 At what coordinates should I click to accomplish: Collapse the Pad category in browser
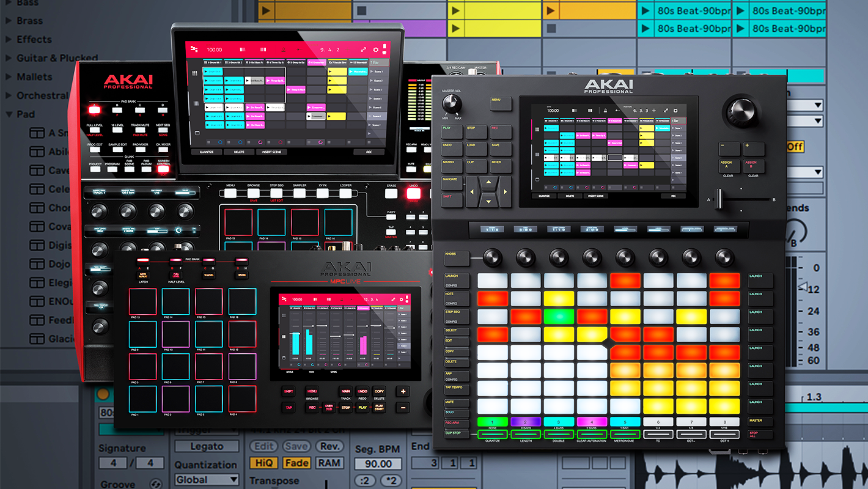(9, 114)
